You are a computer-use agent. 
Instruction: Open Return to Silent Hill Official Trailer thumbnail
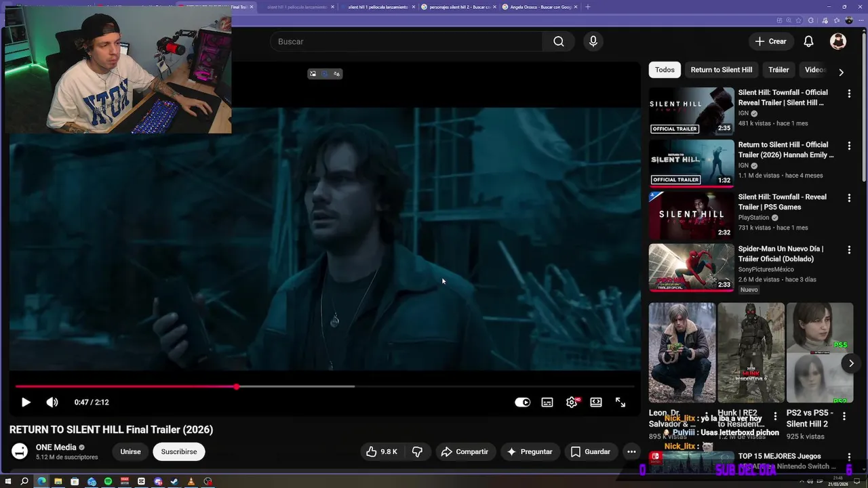[x=691, y=163]
